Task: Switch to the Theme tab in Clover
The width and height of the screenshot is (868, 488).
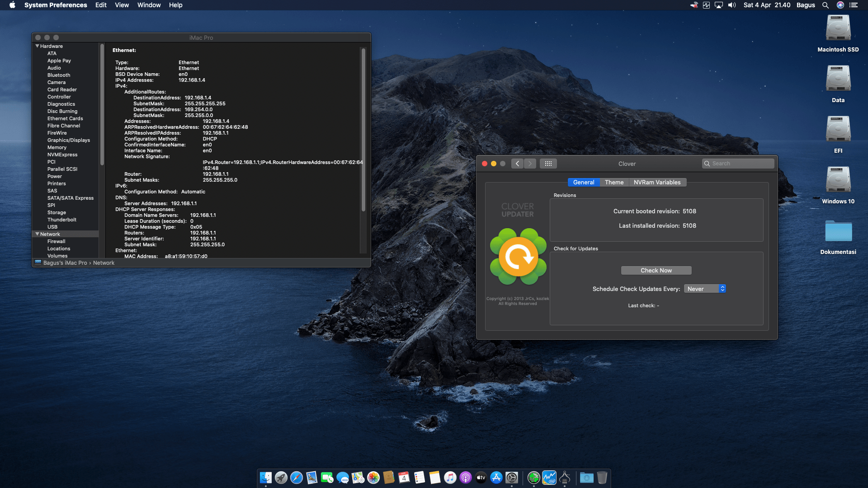Action: 614,182
